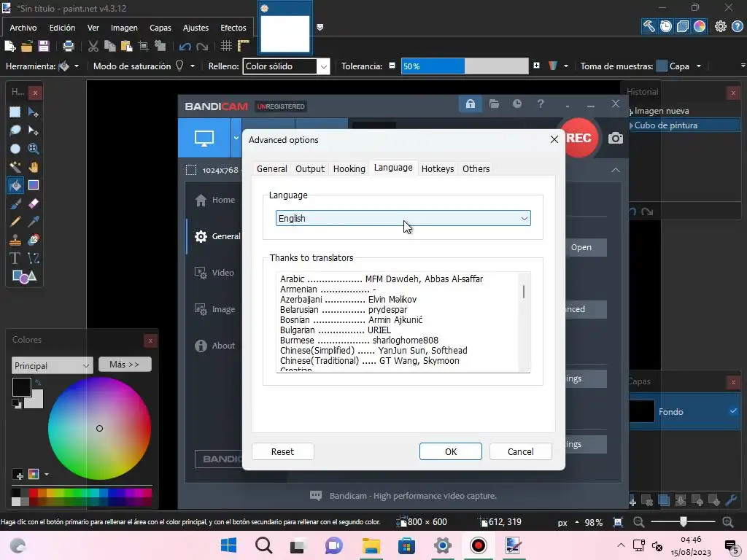The height and width of the screenshot is (560, 747).
Task: Click the Tolerancia 50% slider
Action: [x=465, y=66]
